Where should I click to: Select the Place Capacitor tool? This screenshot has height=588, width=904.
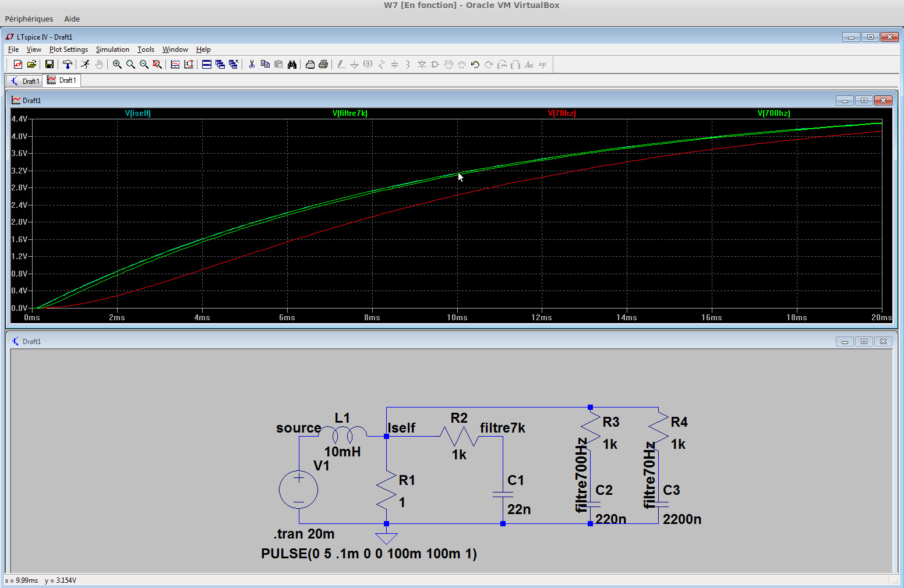click(x=394, y=65)
